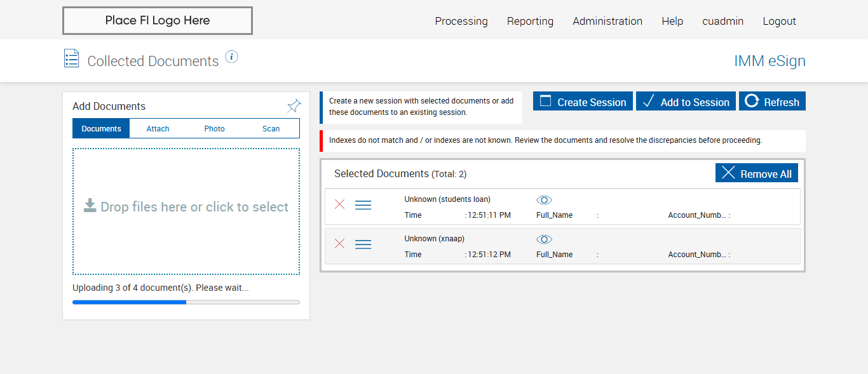Viewport: 868px width, 374px height.
Task: Open the Administration menu
Action: [607, 21]
